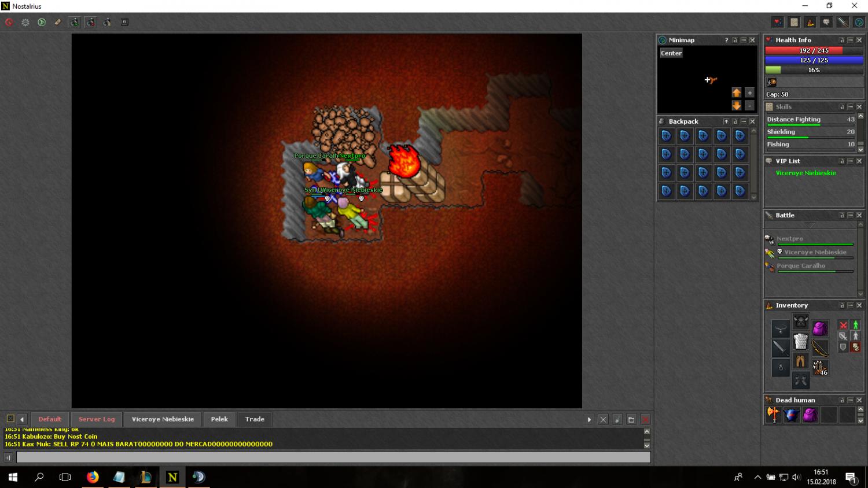
Task: Open the Server Log tab
Action: (97, 419)
